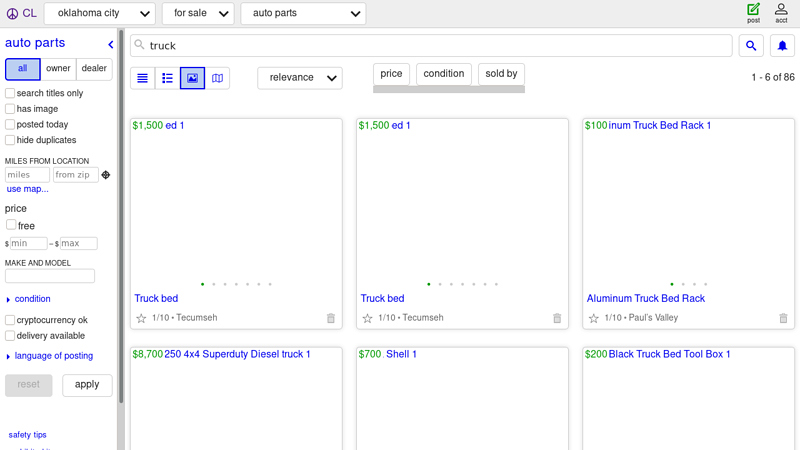
Task: Click the apply filters button
Action: (x=87, y=385)
